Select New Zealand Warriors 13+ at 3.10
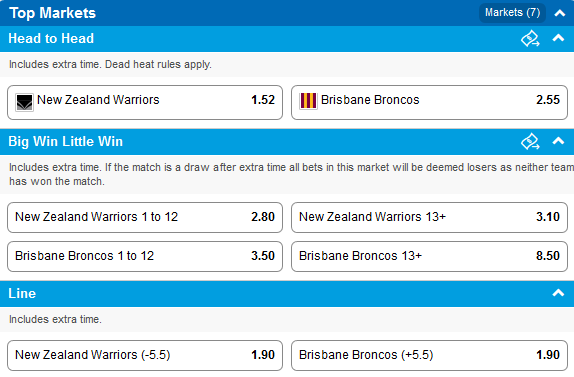The width and height of the screenshot is (574, 377). (429, 217)
